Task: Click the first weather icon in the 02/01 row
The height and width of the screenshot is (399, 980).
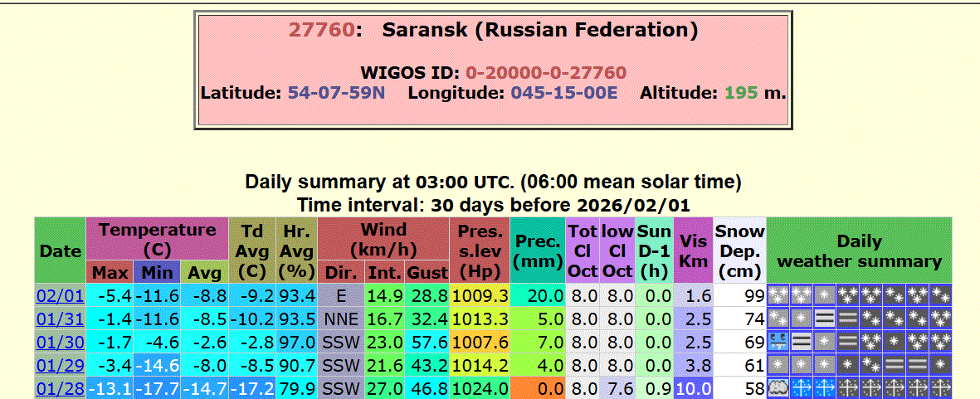Action: tap(778, 295)
